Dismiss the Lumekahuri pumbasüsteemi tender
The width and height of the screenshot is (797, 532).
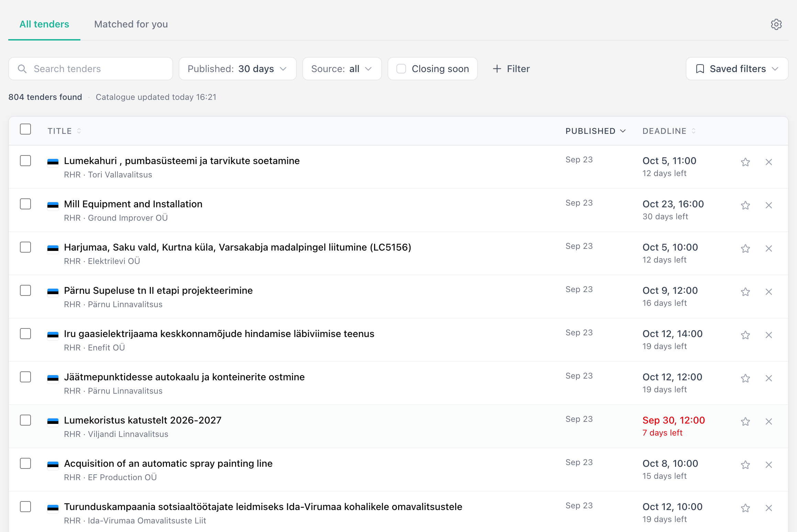coord(769,162)
